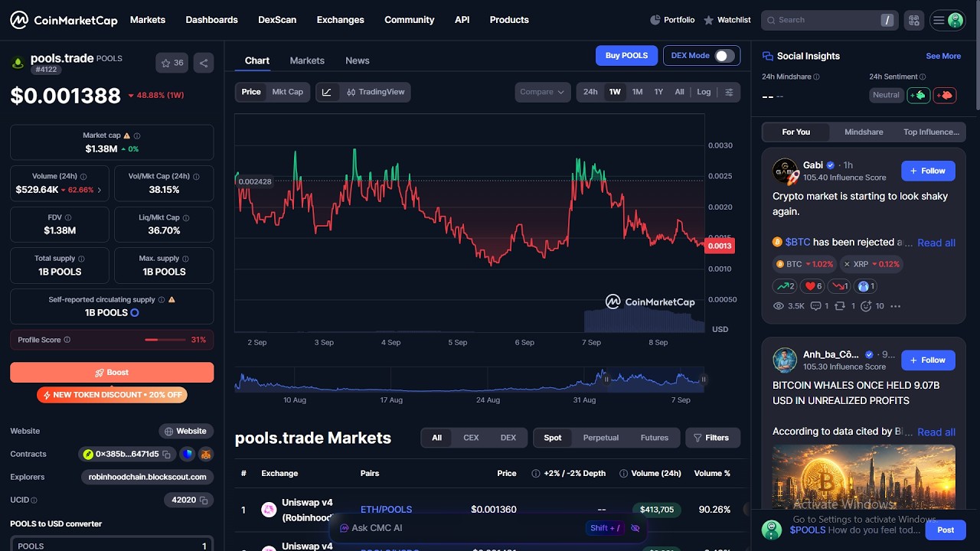980x551 pixels.
Task: Open line chart type icon
Action: tap(327, 92)
